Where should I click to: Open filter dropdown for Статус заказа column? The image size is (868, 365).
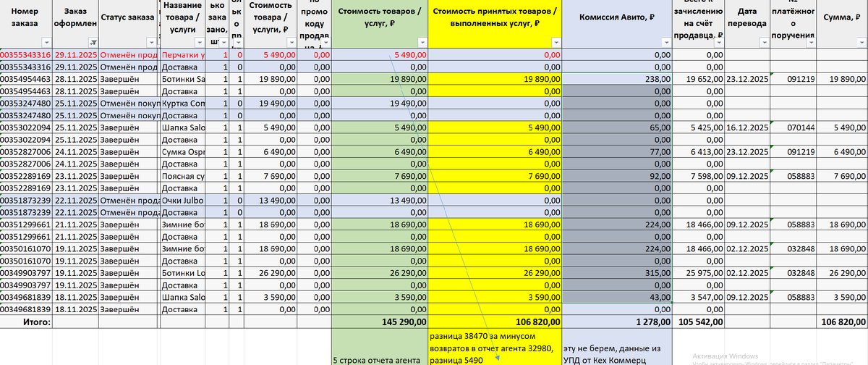pyautogui.click(x=150, y=43)
